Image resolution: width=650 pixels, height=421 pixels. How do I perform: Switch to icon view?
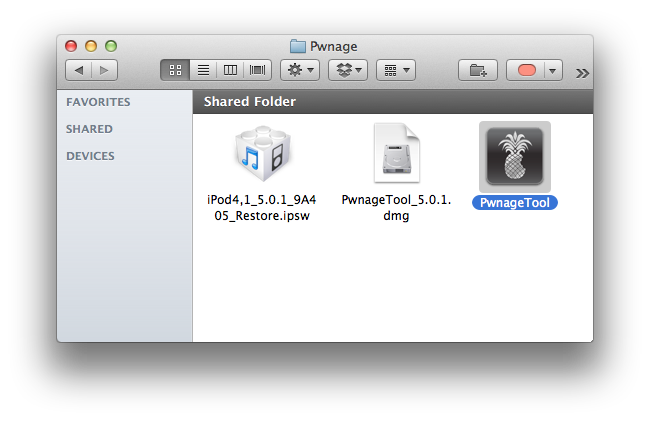pyautogui.click(x=175, y=71)
